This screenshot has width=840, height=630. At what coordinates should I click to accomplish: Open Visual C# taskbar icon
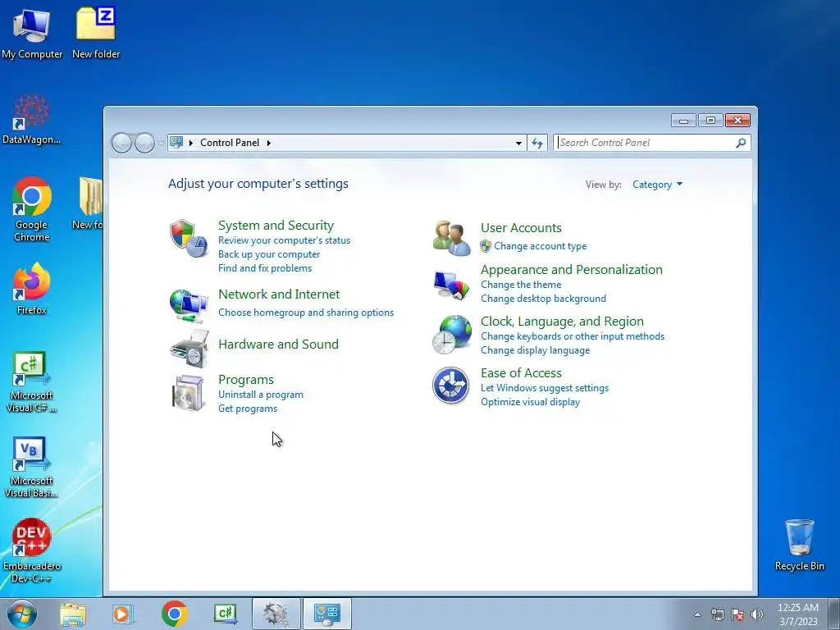pos(225,614)
